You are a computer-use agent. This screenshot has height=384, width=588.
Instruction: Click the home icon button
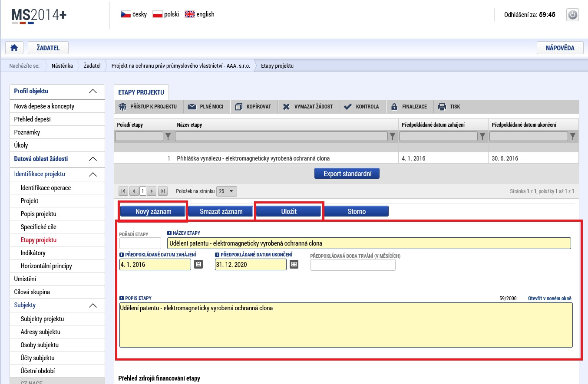coord(14,48)
